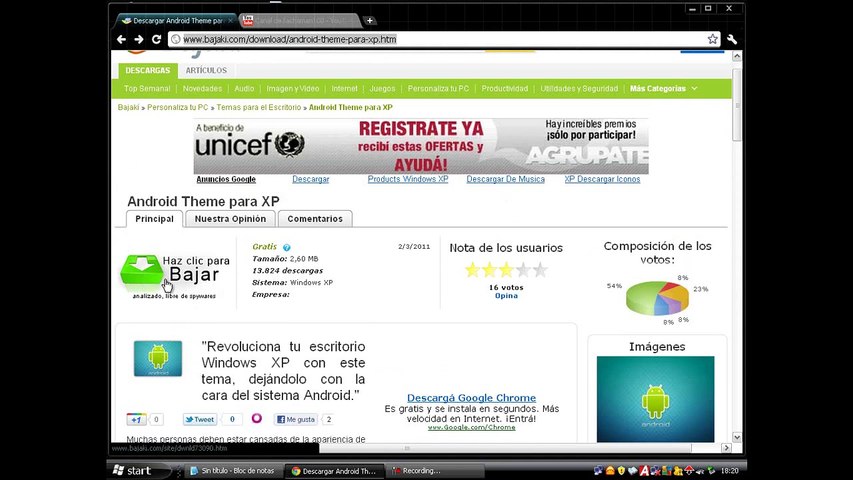Click the Personaliza tu PC breadcrumb link
The image size is (853, 480).
[x=177, y=107]
